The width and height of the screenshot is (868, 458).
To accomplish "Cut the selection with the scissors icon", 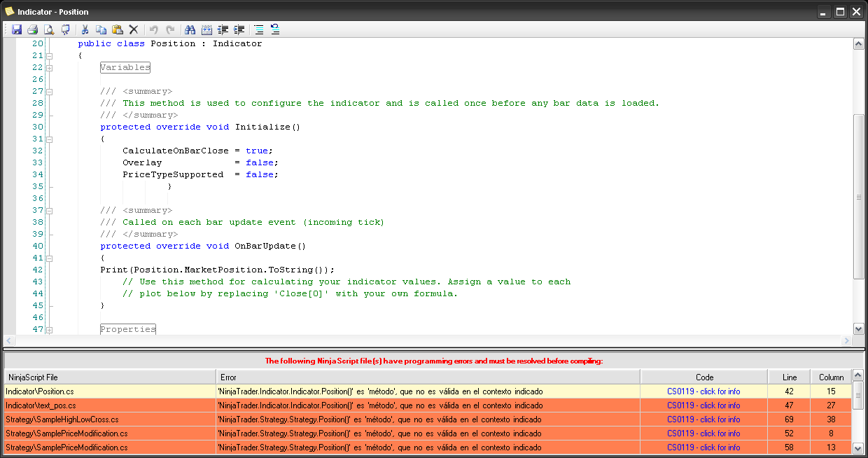I will coord(85,29).
